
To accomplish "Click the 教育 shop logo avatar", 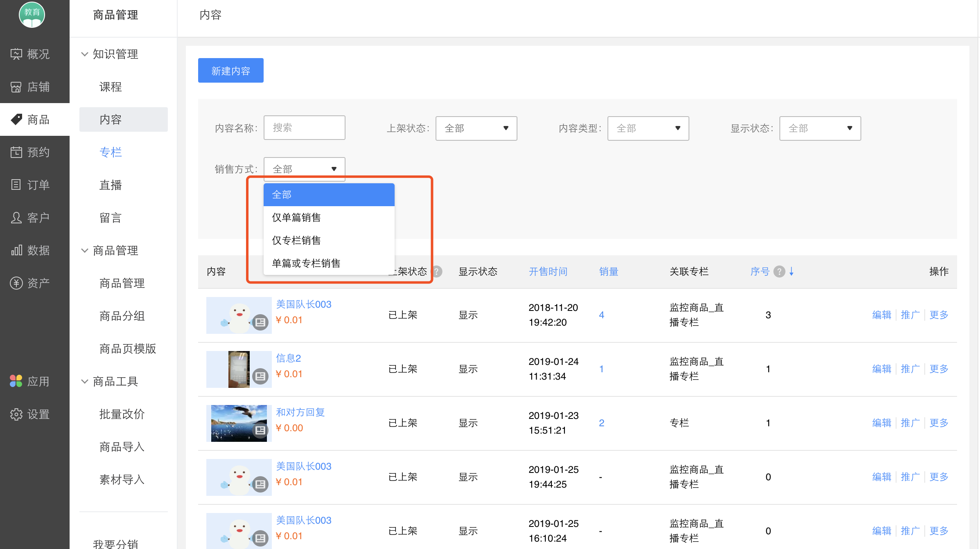I will 32,15.
